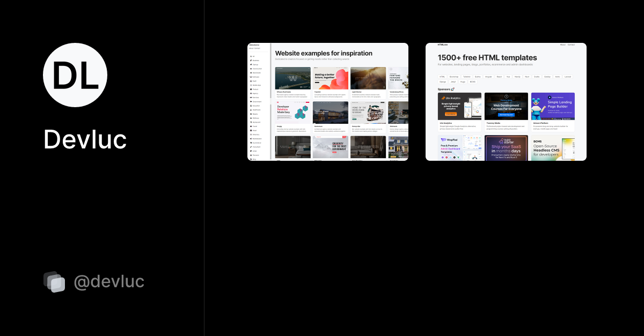Choose Software category in Webdevice sidebar
Viewport: 644px width, 336px height.
coord(256,77)
